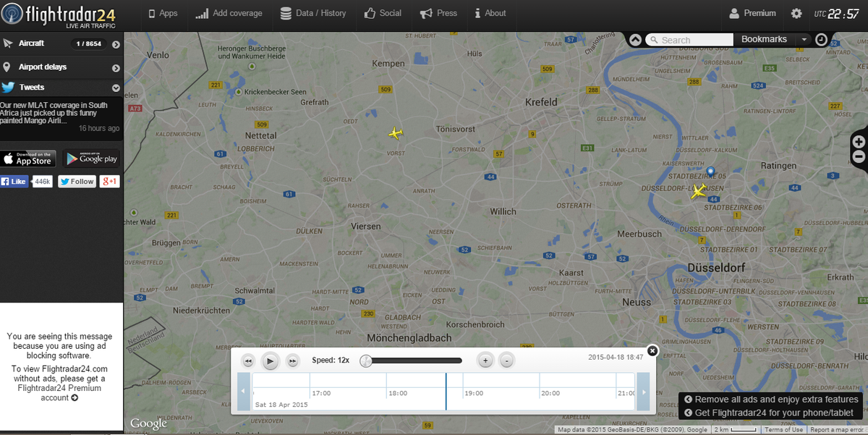Click the Google Play download badge
The width and height of the screenshot is (868, 435).
click(x=91, y=159)
